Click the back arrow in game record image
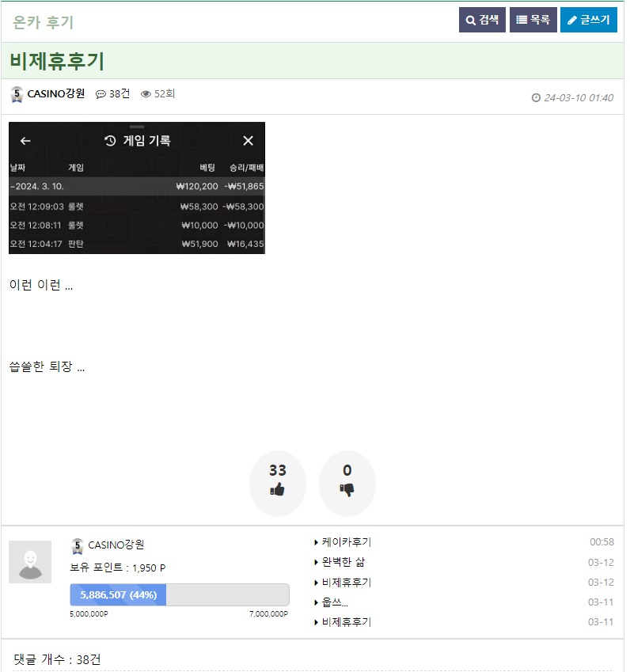This screenshot has width=630, height=672. click(25, 141)
